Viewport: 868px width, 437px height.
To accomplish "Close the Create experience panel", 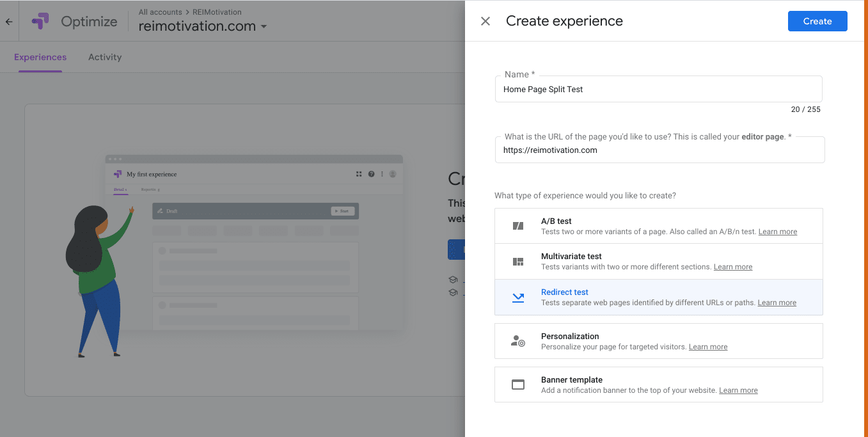I will (x=485, y=21).
